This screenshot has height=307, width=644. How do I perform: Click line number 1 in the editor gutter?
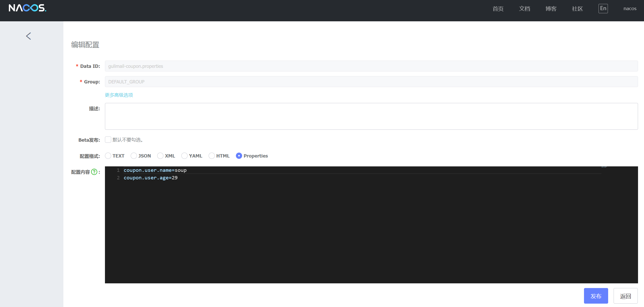point(118,170)
